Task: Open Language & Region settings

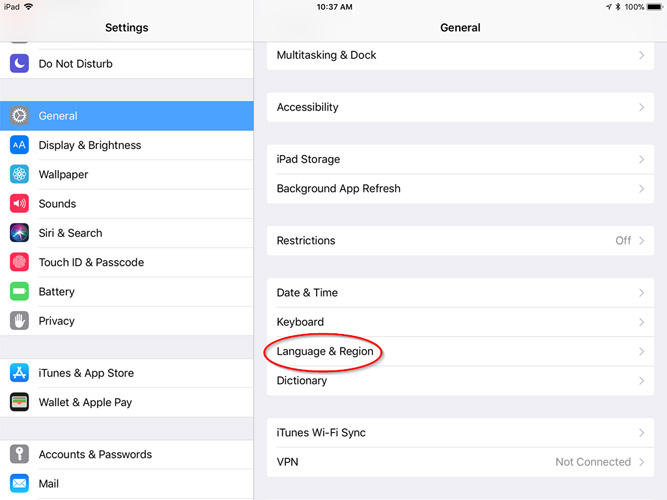Action: [460, 351]
